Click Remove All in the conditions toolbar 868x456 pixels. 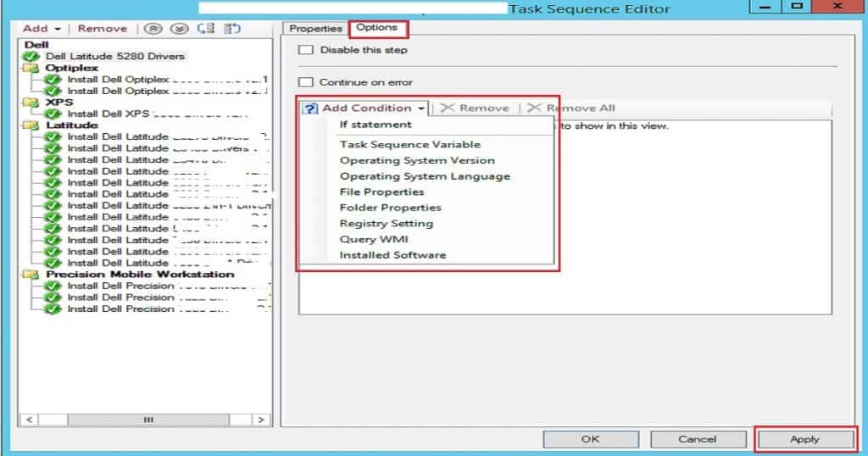(x=571, y=108)
